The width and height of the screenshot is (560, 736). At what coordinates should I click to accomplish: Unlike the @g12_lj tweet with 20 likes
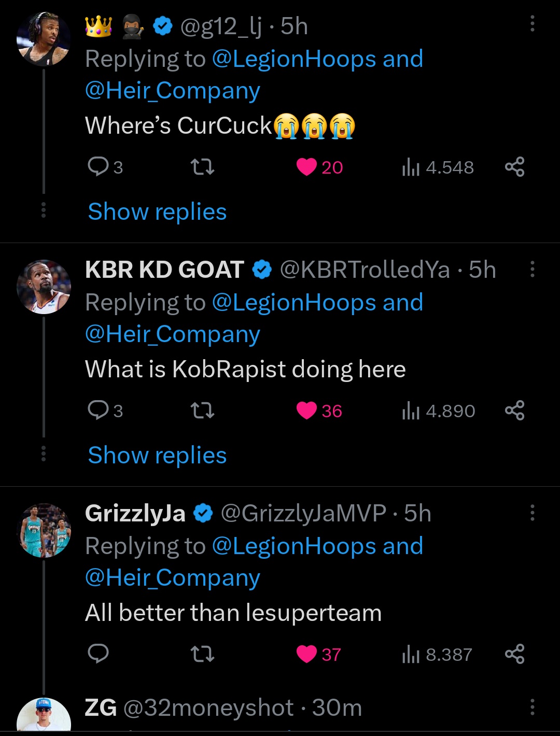[x=306, y=167]
